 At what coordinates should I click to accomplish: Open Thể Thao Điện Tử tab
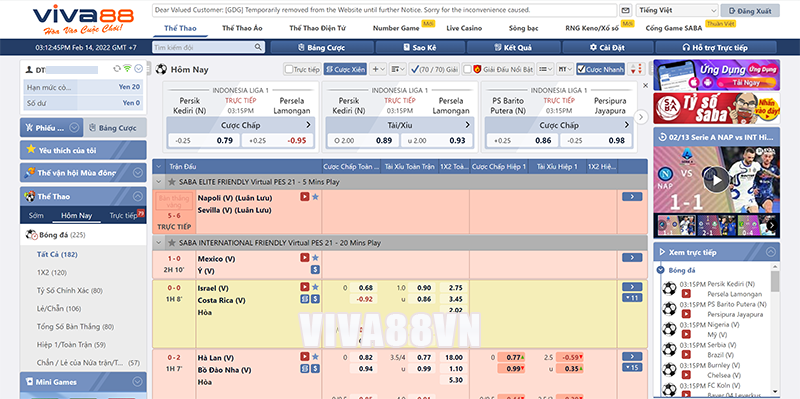(x=318, y=28)
